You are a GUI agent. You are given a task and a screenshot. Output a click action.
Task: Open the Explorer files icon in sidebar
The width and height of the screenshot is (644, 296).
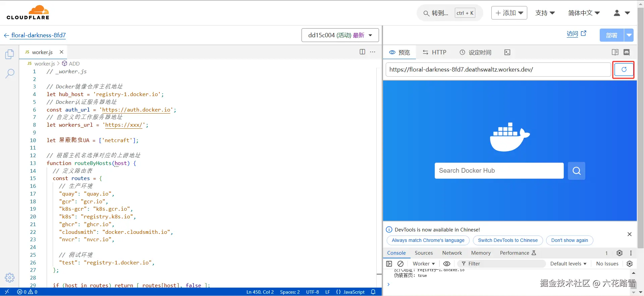point(10,54)
